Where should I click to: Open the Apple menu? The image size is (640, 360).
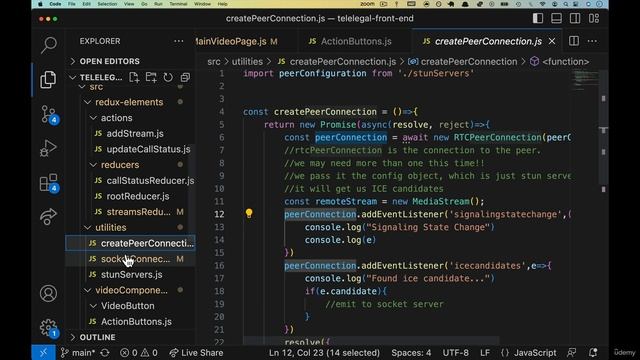pyautogui.click(x=40, y=4)
